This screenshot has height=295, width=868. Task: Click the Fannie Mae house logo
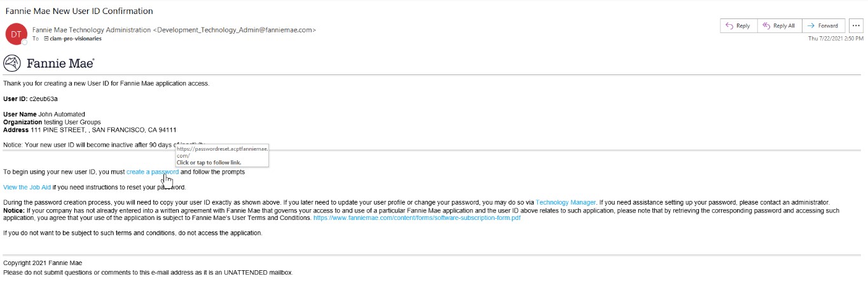(x=11, y=64)
